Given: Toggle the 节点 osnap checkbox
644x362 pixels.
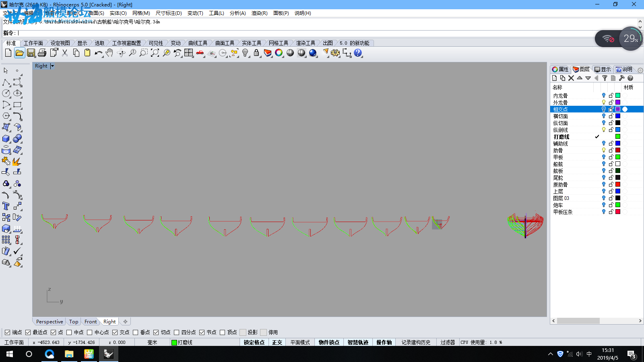Looking at the screenshot, I should [202, 332].
